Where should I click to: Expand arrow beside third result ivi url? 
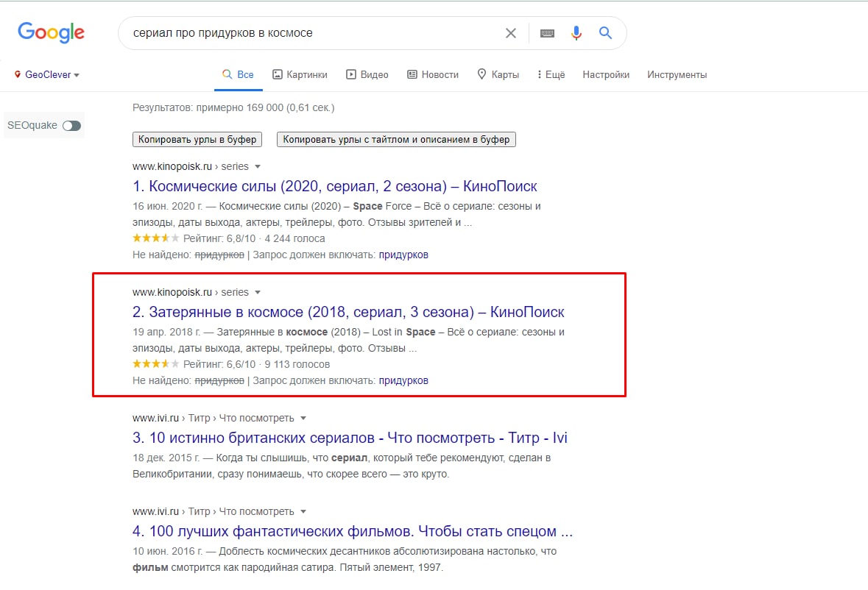[303, 419]
